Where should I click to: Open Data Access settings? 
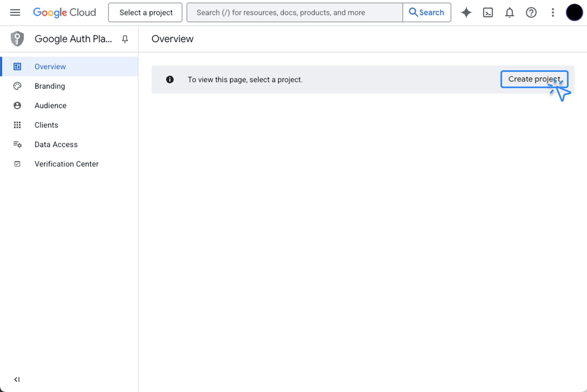tap(56, 144)
